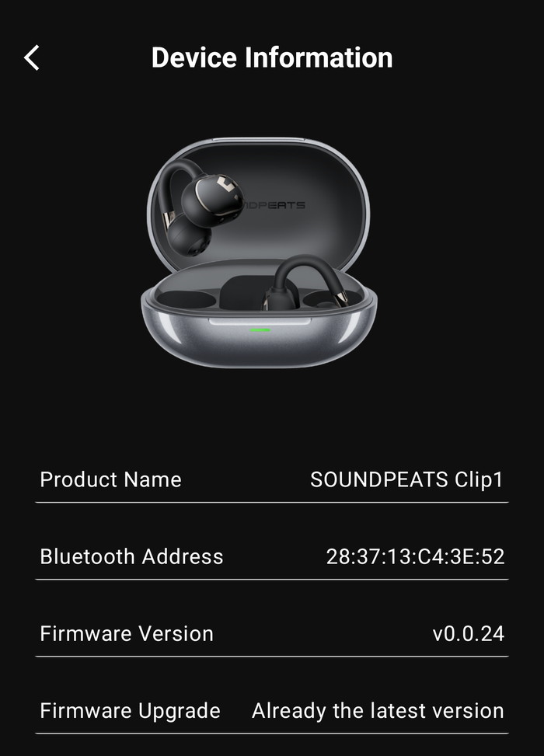Tap Already the latest version text
Viewport: 544px width, 756px height.
click(x=378, y=711)
